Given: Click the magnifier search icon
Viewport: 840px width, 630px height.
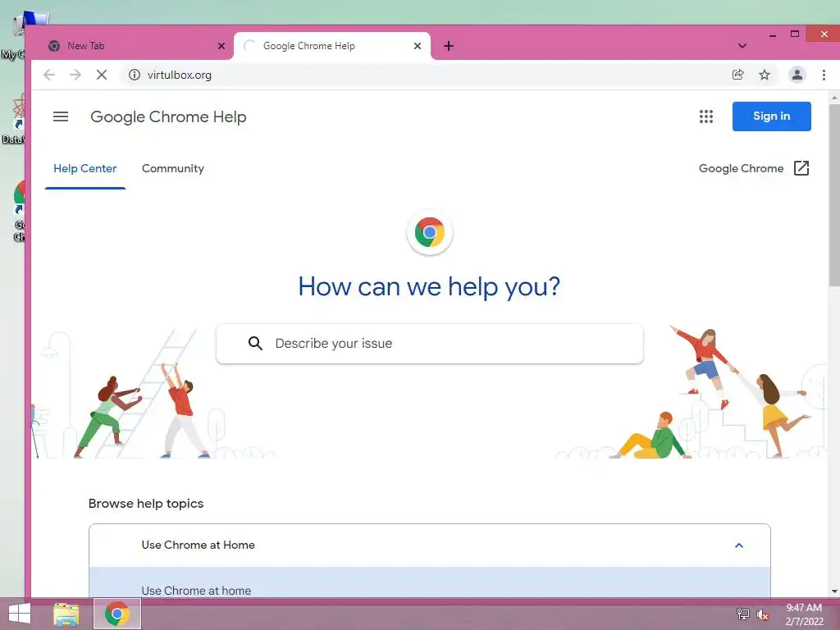Looking at the screenshot, I should coord(256,344).
